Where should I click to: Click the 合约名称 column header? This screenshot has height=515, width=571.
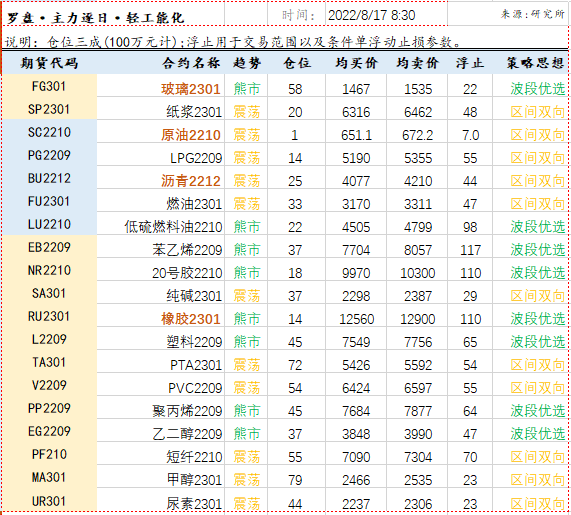coord(191,63)
